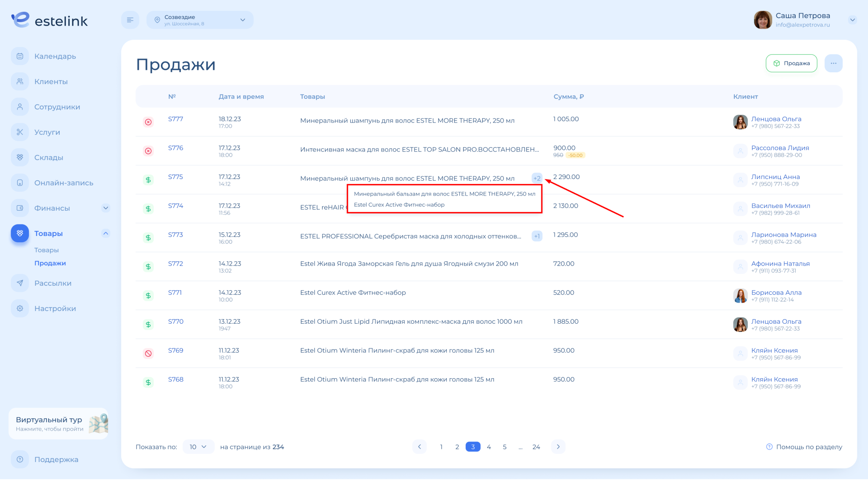The image size is (868, 481).
Task: Open client Рассолова Лидия
Action: point(780,148)
